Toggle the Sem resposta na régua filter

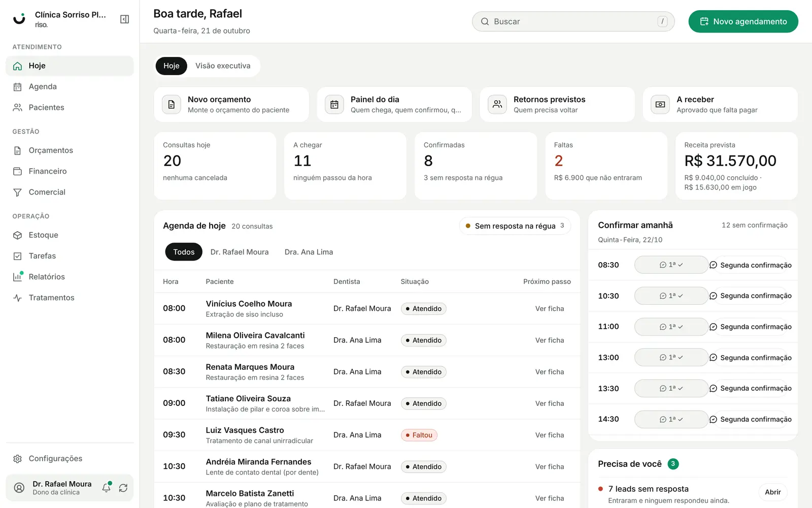tap(515, 226)
